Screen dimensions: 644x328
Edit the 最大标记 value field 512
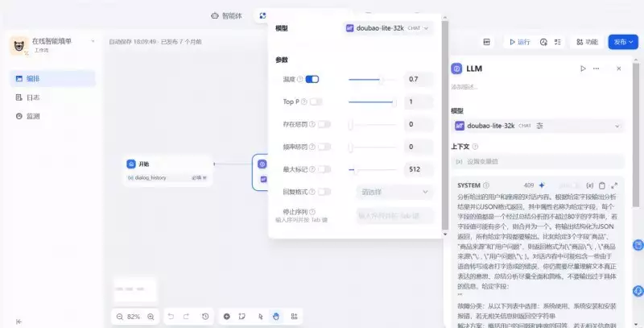point(418,169)
